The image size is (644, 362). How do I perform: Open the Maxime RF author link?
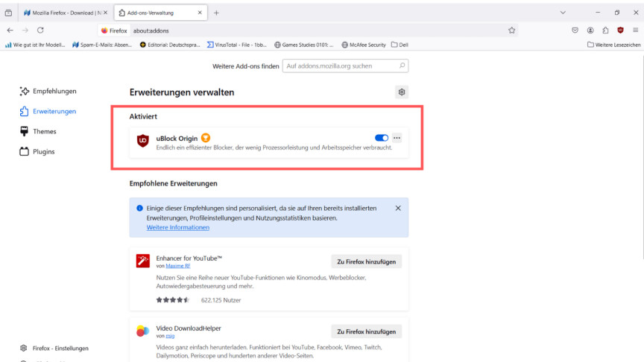click(178, 266)
